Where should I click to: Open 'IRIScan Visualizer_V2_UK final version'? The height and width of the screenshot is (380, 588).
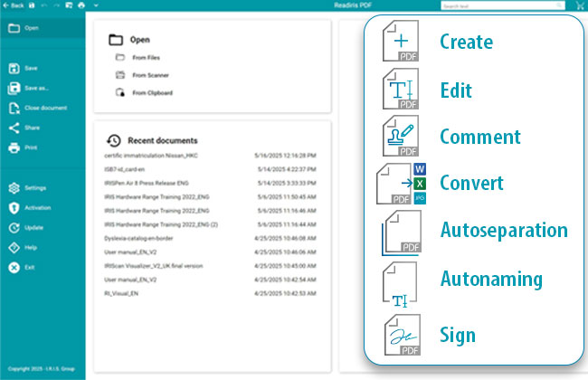[x=211, y=266]
